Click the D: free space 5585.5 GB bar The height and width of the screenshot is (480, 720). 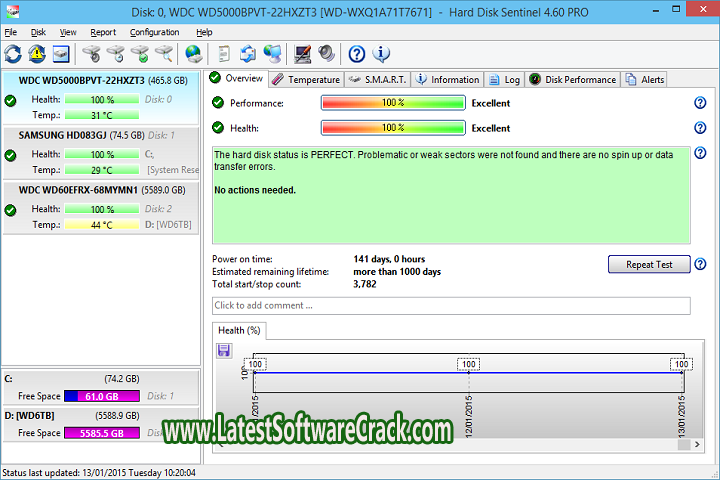coord(102,433)
